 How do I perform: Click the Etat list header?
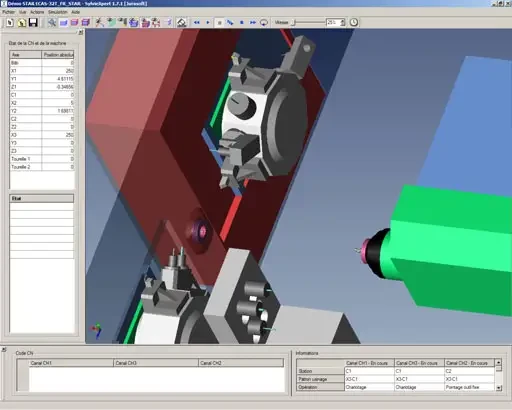(42, 198)
